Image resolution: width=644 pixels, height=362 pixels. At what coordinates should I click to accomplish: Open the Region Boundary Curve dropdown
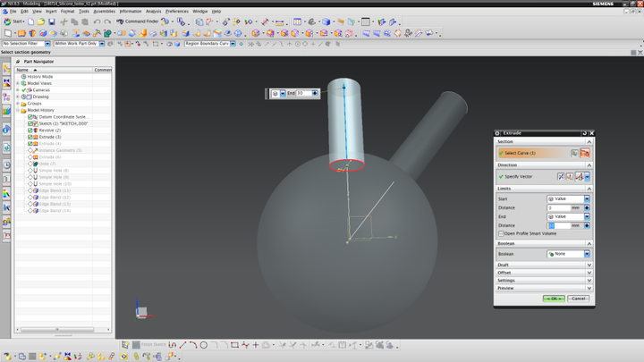(233, 44)
